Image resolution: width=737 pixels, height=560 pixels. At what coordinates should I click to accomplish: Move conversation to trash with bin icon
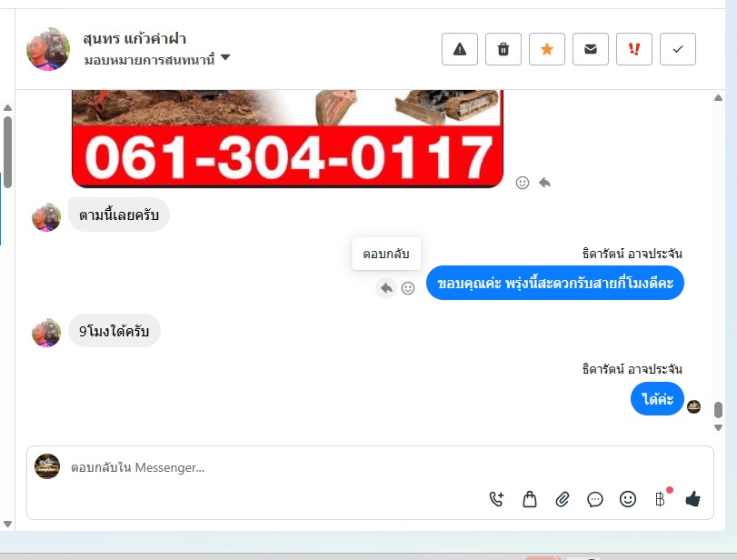click(x=503, y=49)
